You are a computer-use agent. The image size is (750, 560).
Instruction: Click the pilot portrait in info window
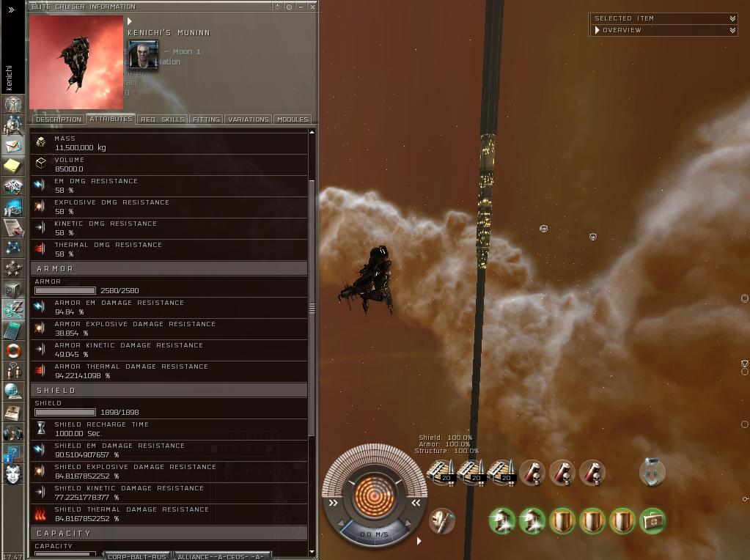pos(144,54)
